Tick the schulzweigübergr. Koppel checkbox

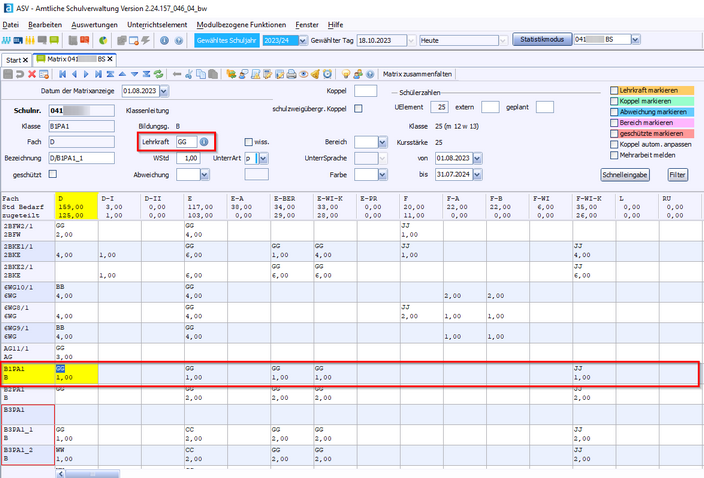pos(358,109)
